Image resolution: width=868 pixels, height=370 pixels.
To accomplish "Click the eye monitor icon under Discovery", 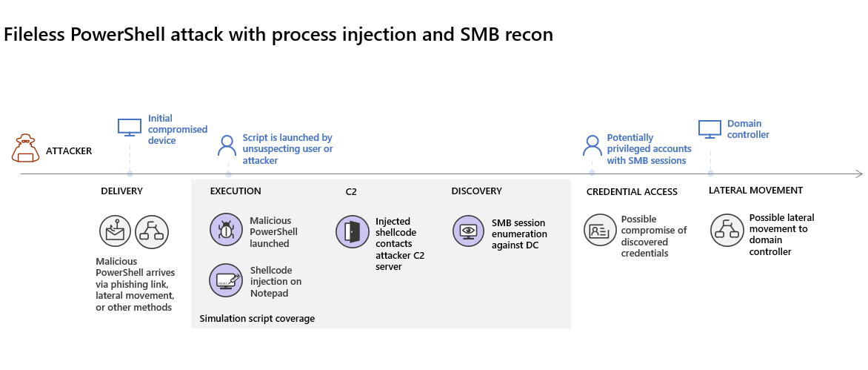I will 469,231.
